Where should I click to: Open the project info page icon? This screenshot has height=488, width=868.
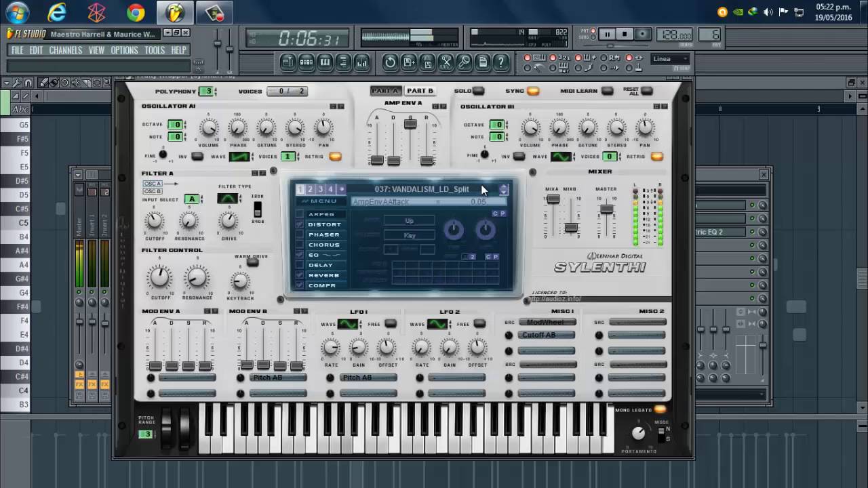pos(482,62)
